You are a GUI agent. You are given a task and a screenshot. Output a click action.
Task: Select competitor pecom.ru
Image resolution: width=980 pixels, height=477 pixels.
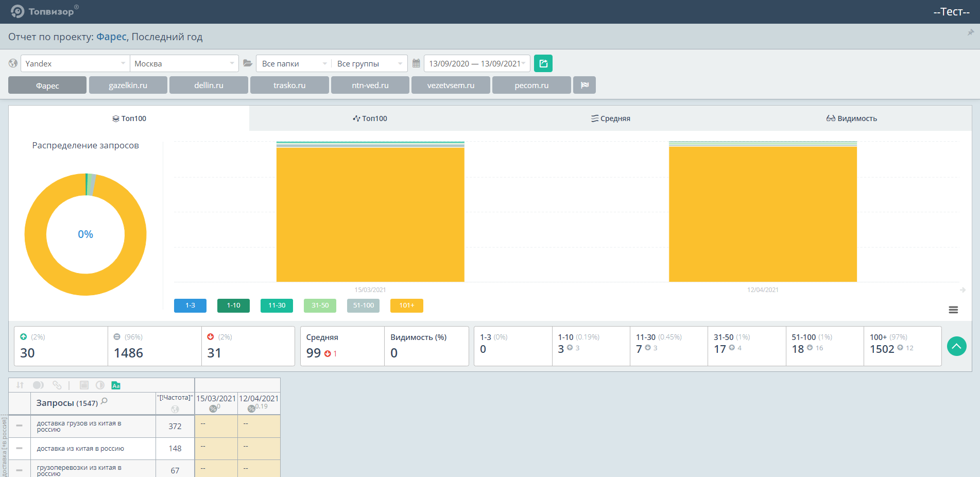(x=531, y=85)
